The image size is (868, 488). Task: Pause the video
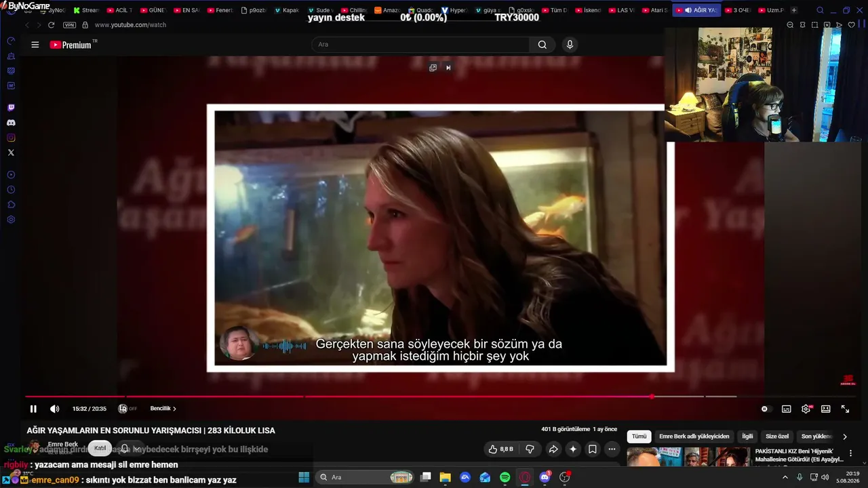[x=33, y=409]
